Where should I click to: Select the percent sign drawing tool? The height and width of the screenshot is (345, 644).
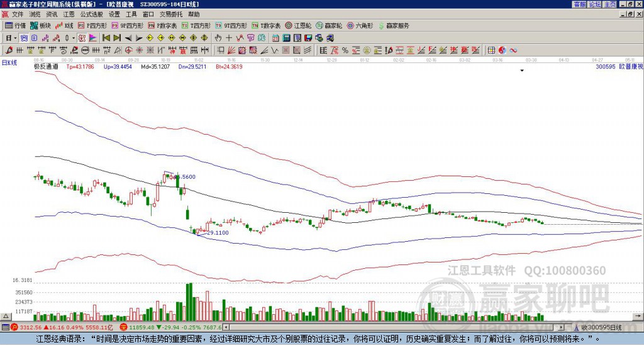tap(345, 50)
